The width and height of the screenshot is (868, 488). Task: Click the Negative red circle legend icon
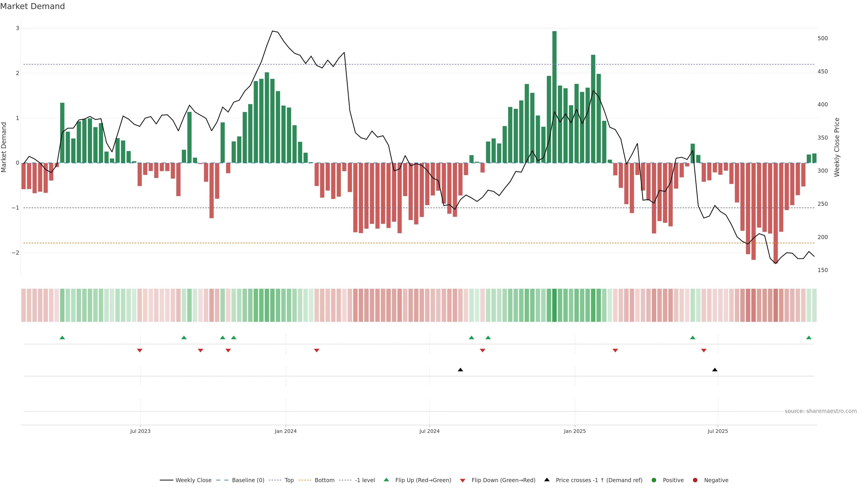click(x=695, y=480)
